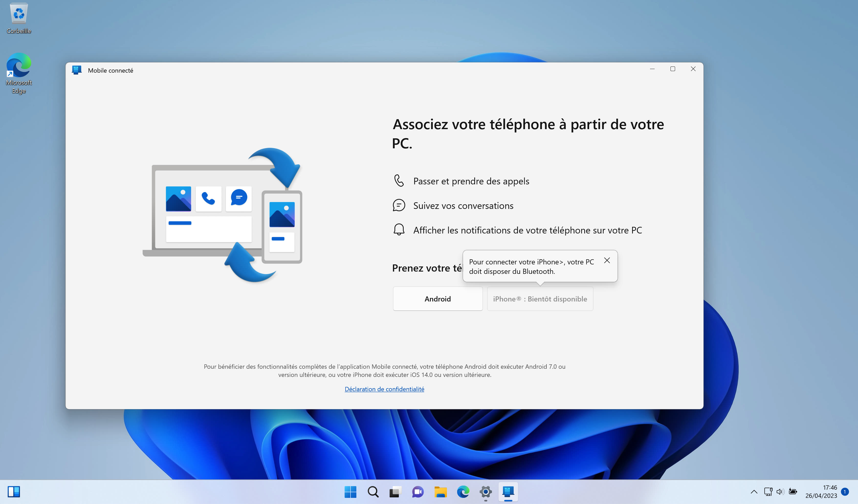Open Task View on the taskbar

click(395, 492)
